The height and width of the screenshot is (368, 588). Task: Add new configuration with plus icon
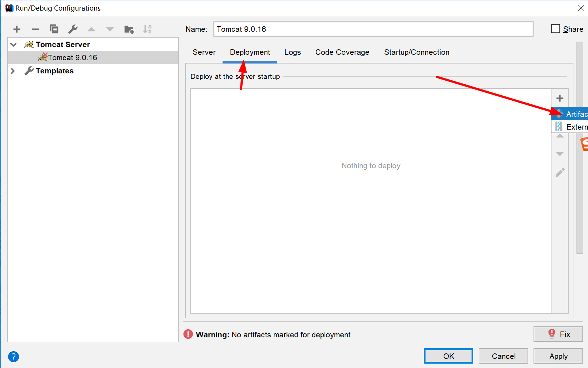pyautogui.click(x=17, y=29)
